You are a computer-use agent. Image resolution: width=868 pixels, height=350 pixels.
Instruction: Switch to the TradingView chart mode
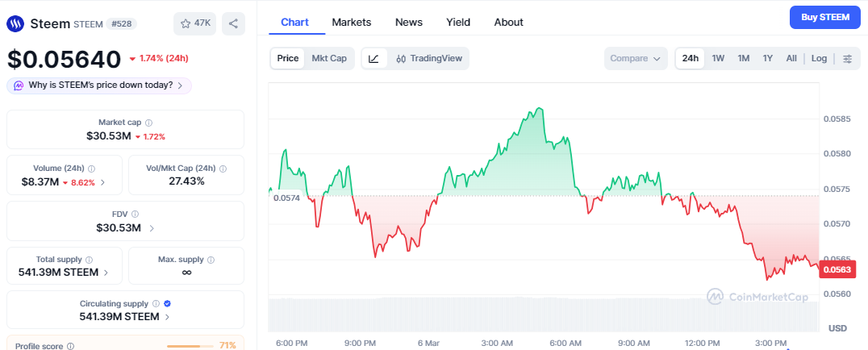click(x=429, y=58)
